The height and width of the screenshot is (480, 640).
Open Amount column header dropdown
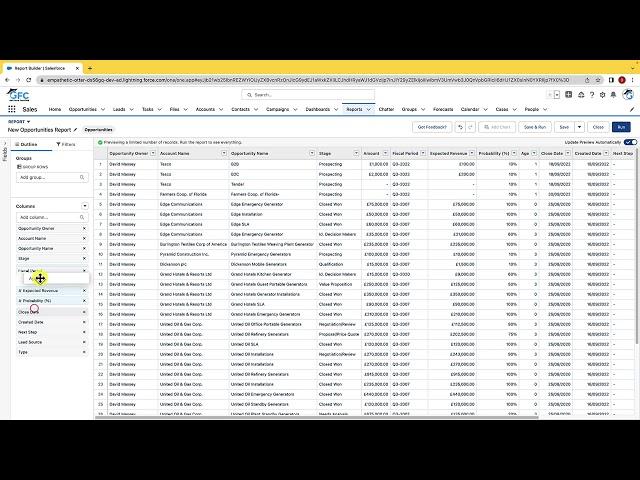(385, 153)
